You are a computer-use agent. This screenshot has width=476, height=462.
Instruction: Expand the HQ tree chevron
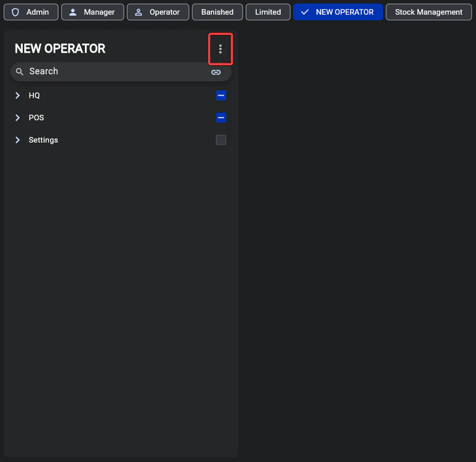point(18,96)
